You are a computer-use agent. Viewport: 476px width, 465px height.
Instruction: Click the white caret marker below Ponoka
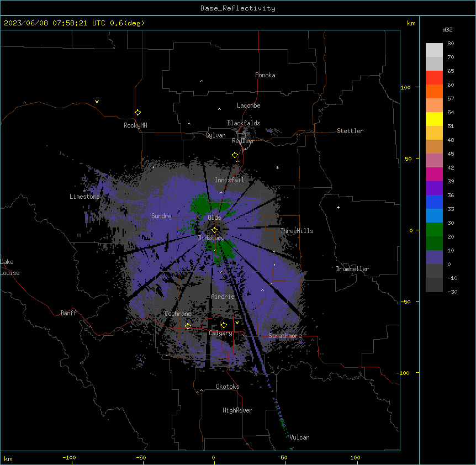click(x=202, y=81)
